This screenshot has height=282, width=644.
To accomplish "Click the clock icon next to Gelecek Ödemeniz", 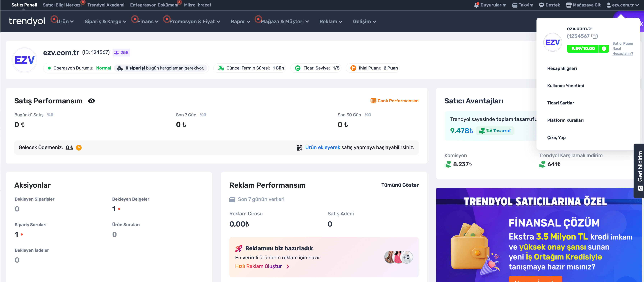I will pyautogui.click(x=79, y=147).
